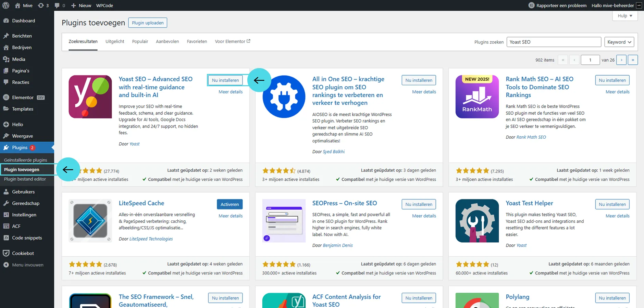Go to the next results page arrow
The image size is (644, 308).
tap(621, 60)
